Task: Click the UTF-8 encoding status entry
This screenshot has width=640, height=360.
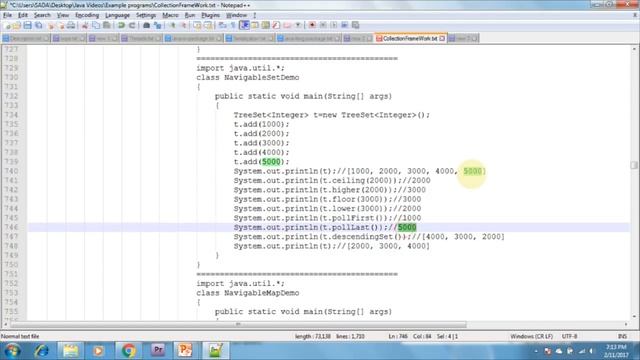Action: [569, 336]
